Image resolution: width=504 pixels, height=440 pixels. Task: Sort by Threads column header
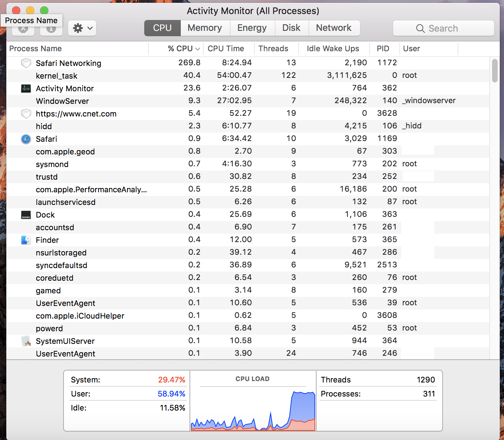tap(276, 48)
